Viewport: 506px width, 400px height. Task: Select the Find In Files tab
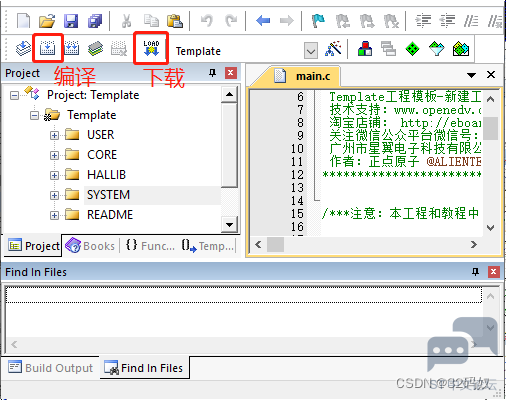pos(144,368)
